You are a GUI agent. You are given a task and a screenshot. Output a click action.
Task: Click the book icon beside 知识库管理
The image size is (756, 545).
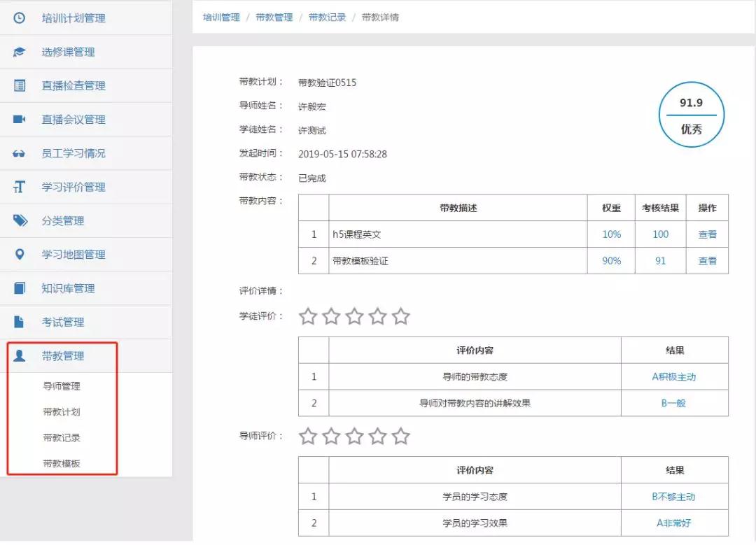(x=20, y=288)
